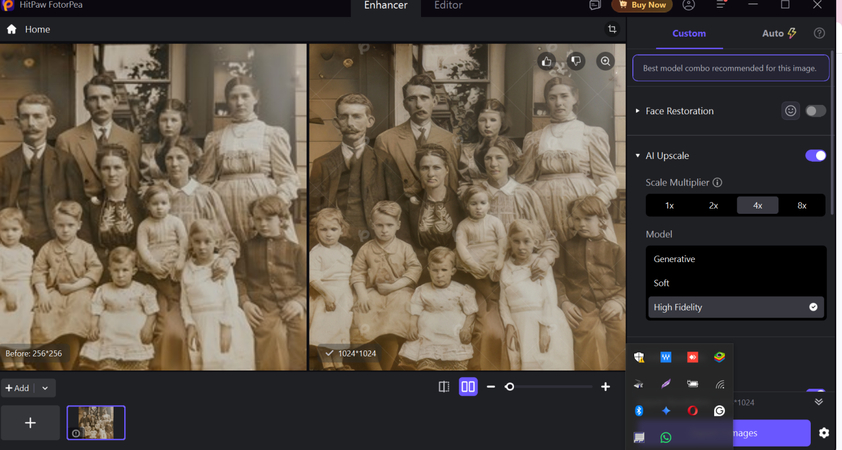Open the dropdown arrow next to Add
842x450 pixels.
(45, 388)
